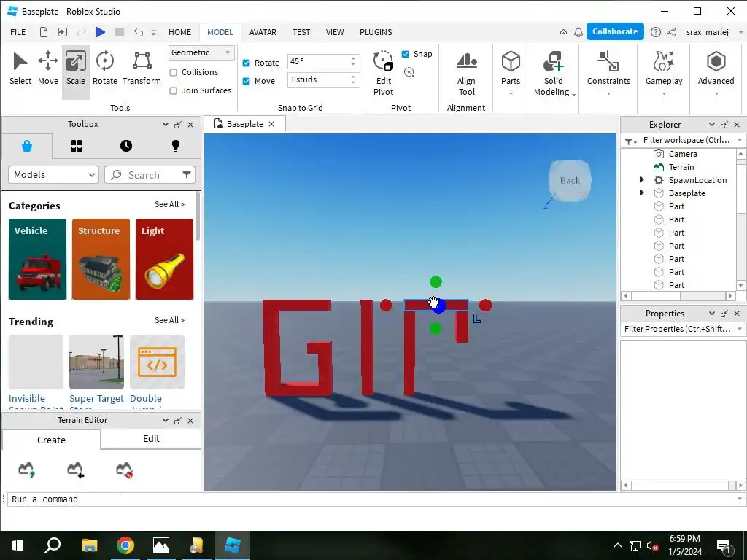Click the Stop playtest button
This screenshot has height=560, width=747.
pyautogui.click(x=120, y=32)
